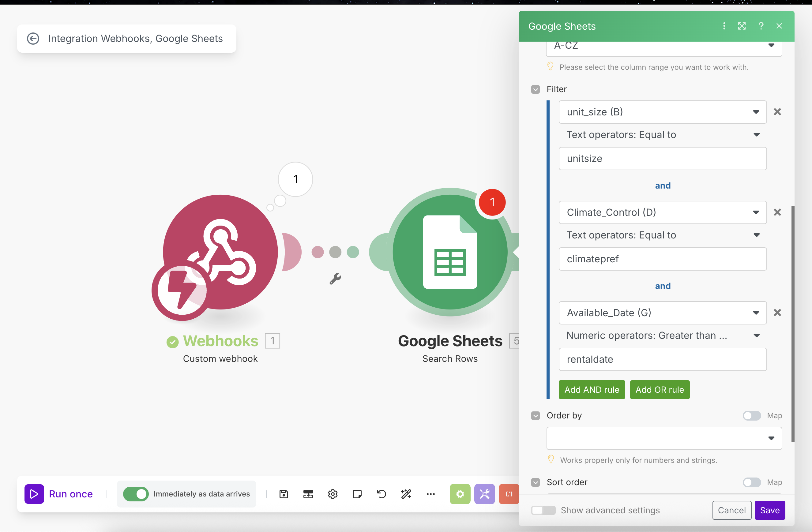Open the Climate_Control (D) column dropdown

pos(662,212)
